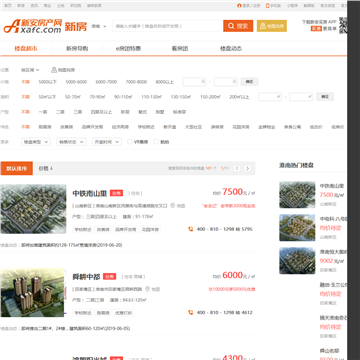The height and width of the screenshot is (360, 360).
Task: Click the orange 搜索 search button
Action: coord(238,26)
